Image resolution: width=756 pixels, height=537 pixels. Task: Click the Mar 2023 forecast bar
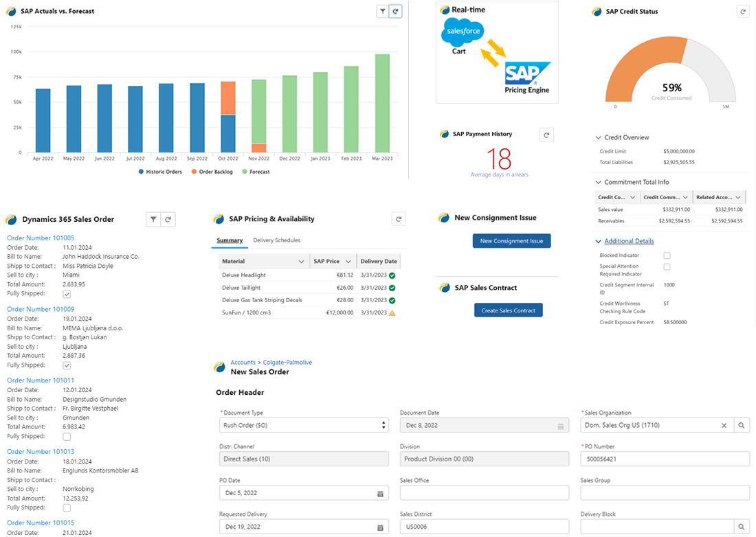point(382,104)
